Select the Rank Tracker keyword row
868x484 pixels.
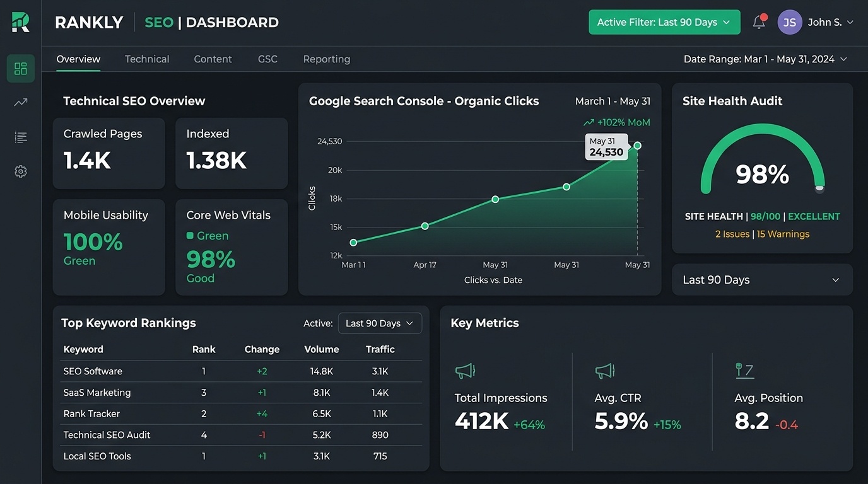242,414
